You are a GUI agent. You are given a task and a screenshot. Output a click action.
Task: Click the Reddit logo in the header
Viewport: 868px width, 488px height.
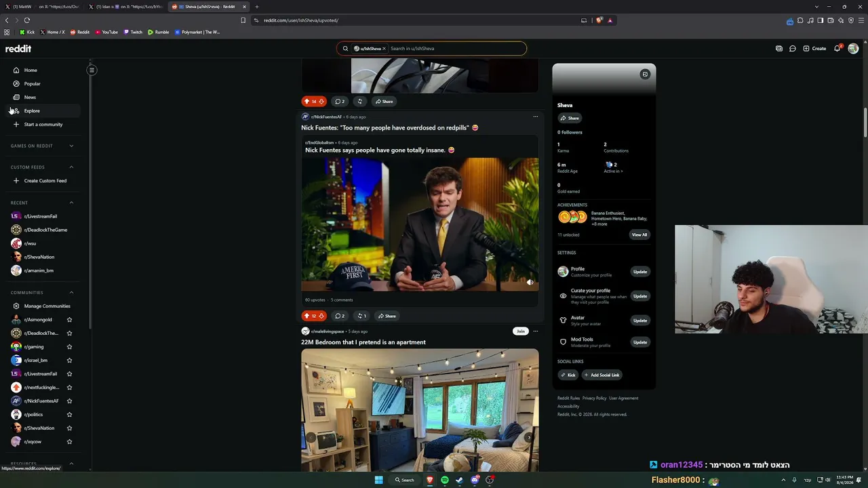[x=18, y=49]
